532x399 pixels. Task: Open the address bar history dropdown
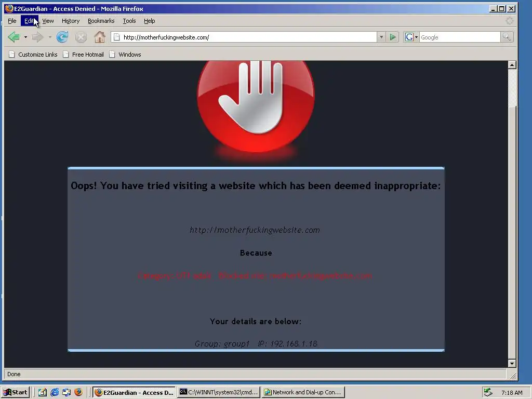pyautogui.click(x=381, y=37)
